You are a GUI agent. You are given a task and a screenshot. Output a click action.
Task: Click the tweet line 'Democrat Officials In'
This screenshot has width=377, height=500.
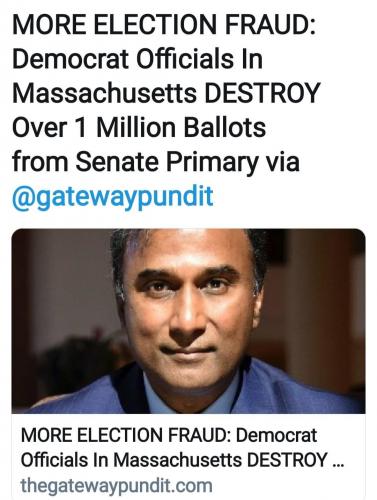click(x=137, y=60)
